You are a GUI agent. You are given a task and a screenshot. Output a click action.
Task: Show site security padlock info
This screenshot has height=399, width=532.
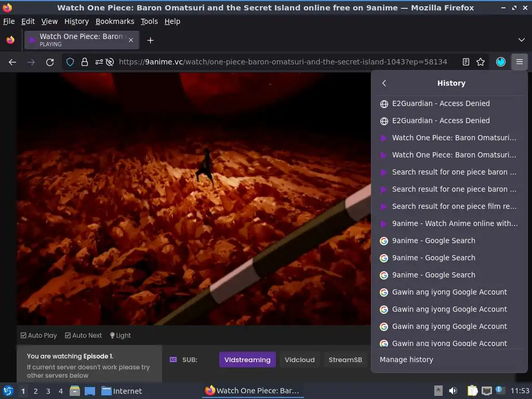click(85, 62)
